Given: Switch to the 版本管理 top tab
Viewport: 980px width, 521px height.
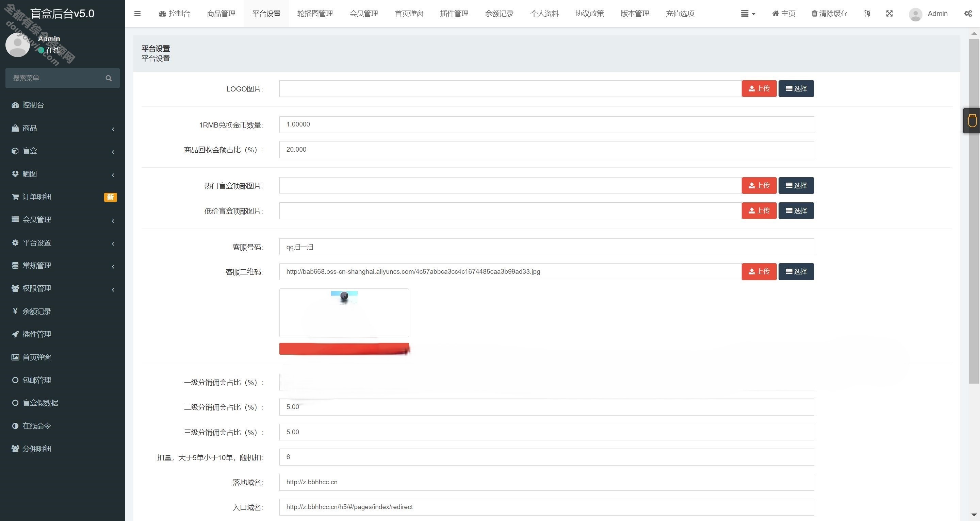Looking at the screenshot, I should pos(635,14).
